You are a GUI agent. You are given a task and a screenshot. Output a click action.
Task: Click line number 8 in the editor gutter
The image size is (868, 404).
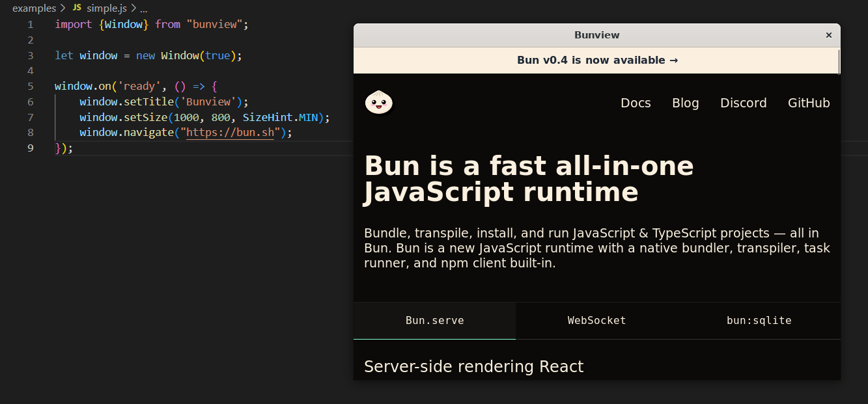coord(30,133)
